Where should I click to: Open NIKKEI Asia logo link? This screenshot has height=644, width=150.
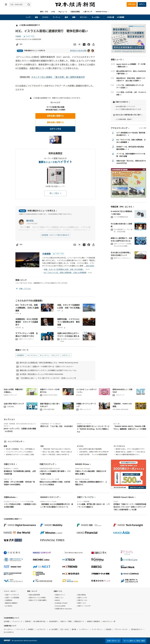point(121,533)
